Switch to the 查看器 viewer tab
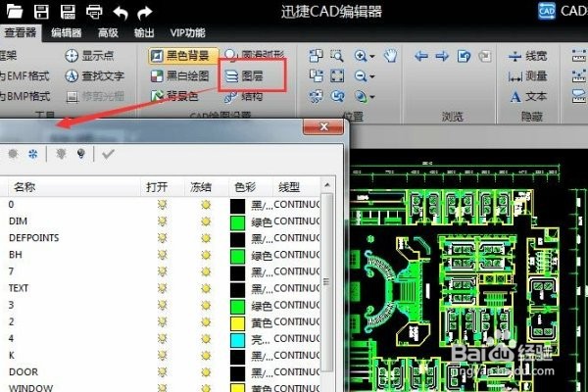Image resolution: width=588 pixels, height=392 pixels. [21, 33]
